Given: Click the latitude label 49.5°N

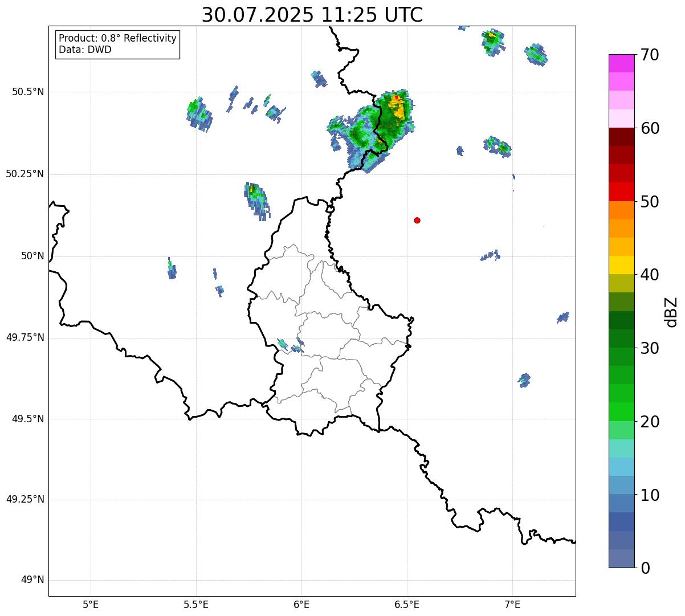Looking at the screenshot, I should click(x=28, y=419).
